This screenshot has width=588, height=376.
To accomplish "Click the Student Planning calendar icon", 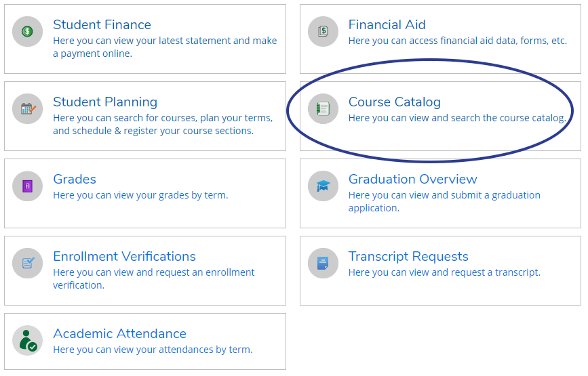I will pyautogui.click(x=28, y=108).
